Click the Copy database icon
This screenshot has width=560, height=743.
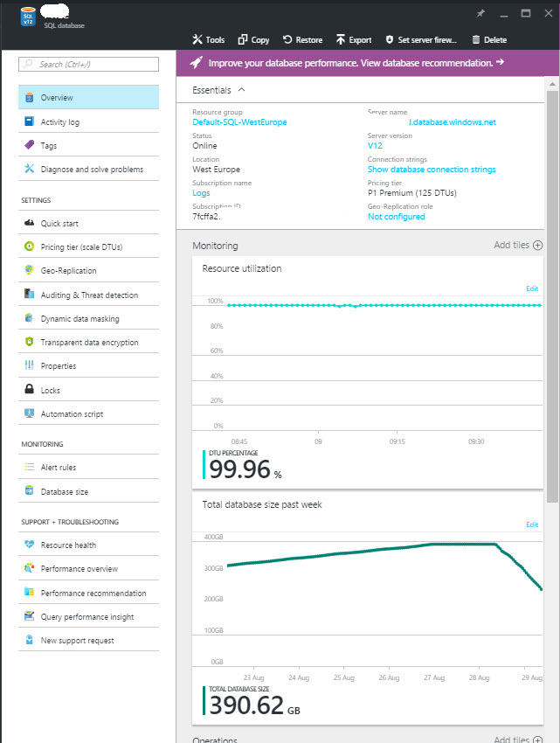click(243, 40)
